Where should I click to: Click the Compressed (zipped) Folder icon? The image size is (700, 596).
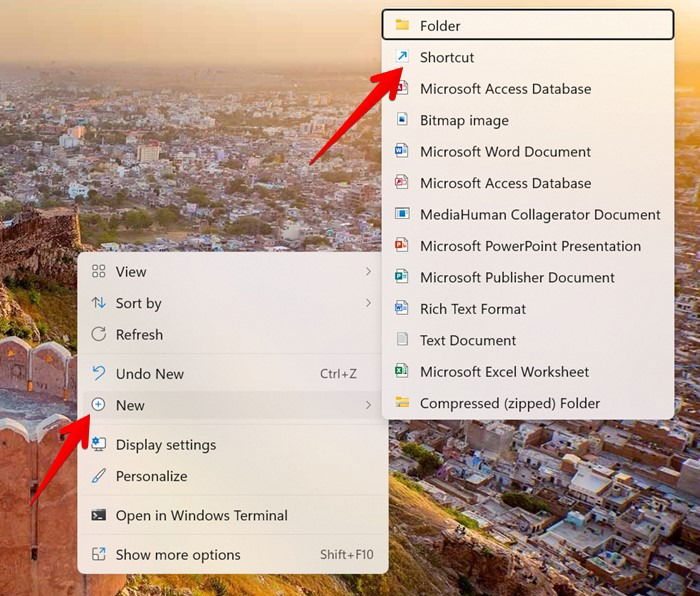[402, 402]
